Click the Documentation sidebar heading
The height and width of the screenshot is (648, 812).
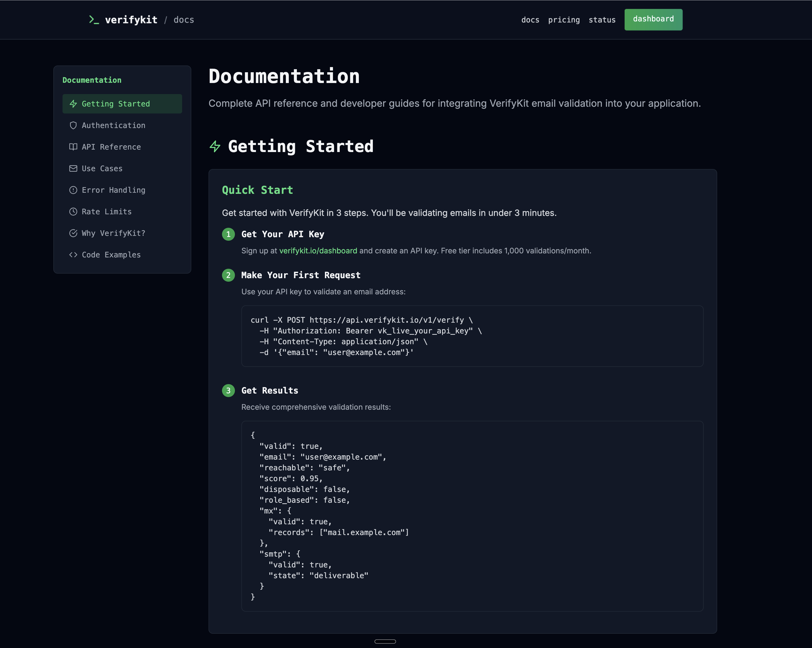coord(92,80)
